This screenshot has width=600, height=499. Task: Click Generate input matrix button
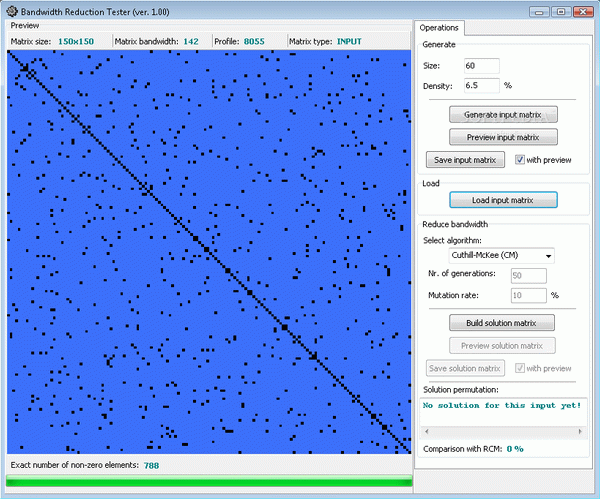(x=503, y=114)
